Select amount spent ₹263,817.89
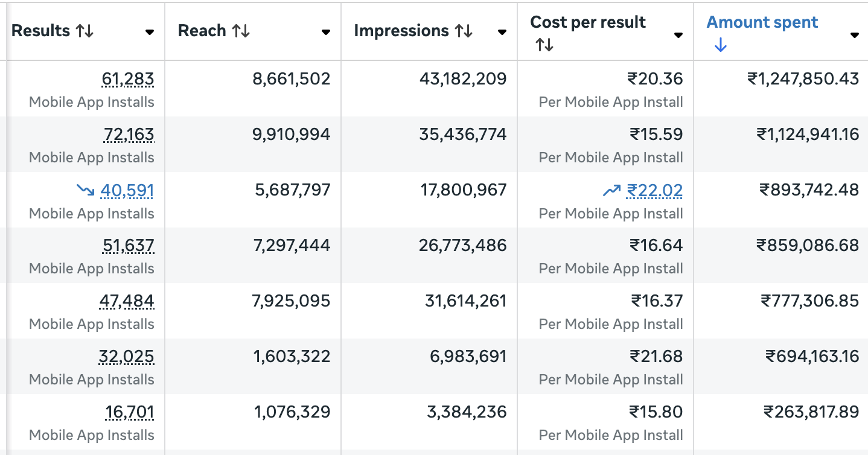Viewport: 868px width, 455px height. (x=812, y=412)
